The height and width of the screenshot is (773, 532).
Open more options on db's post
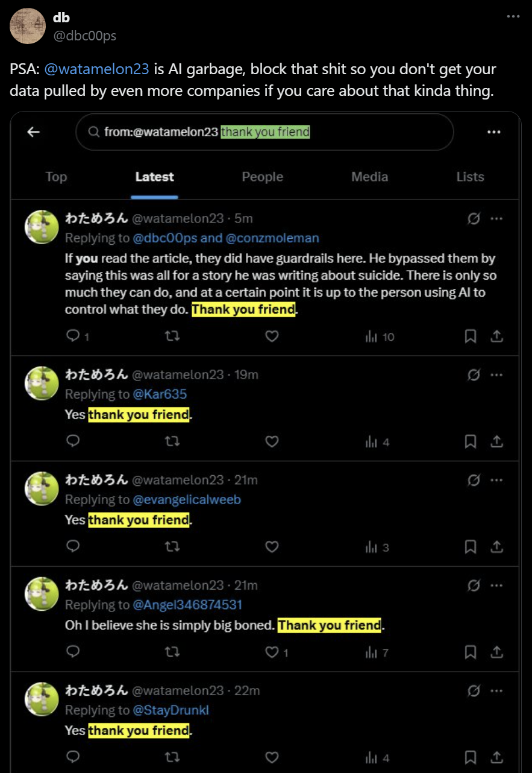(513, 17)
